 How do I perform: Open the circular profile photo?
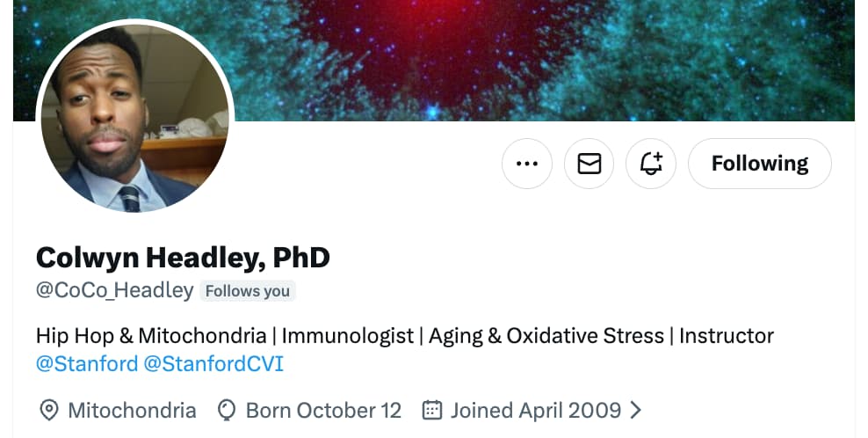pos(134,117)
